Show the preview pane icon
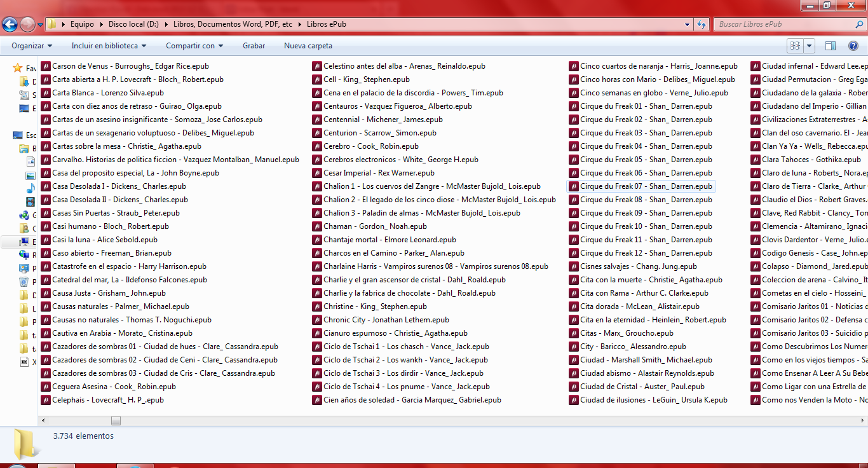Viewport: 868px width, 468px height. pyautogui.click(x=831, y=46)
